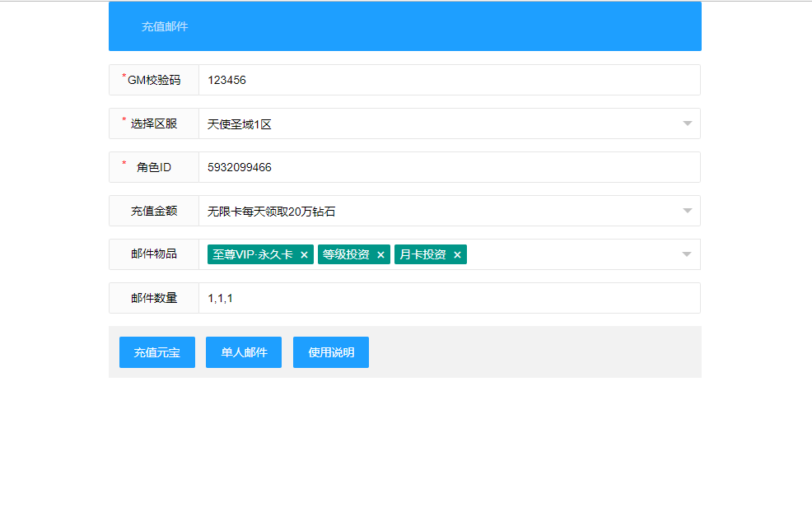This screenshot has width=812, height=512.
Task: Select the 至尊VIP·永久卡 tag label
Action: pos(253,255)
